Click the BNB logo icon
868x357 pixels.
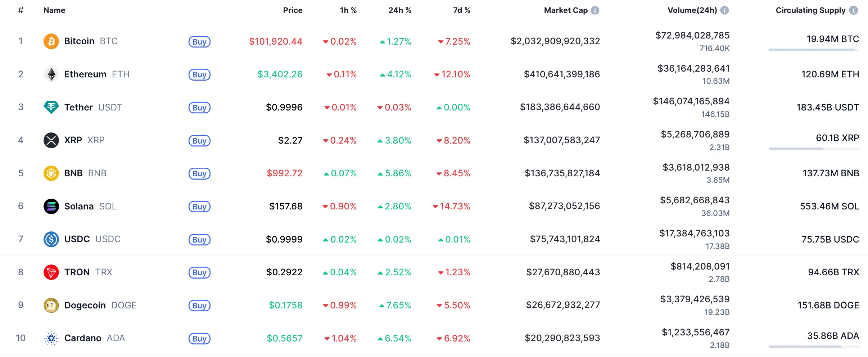pos(51,173)
